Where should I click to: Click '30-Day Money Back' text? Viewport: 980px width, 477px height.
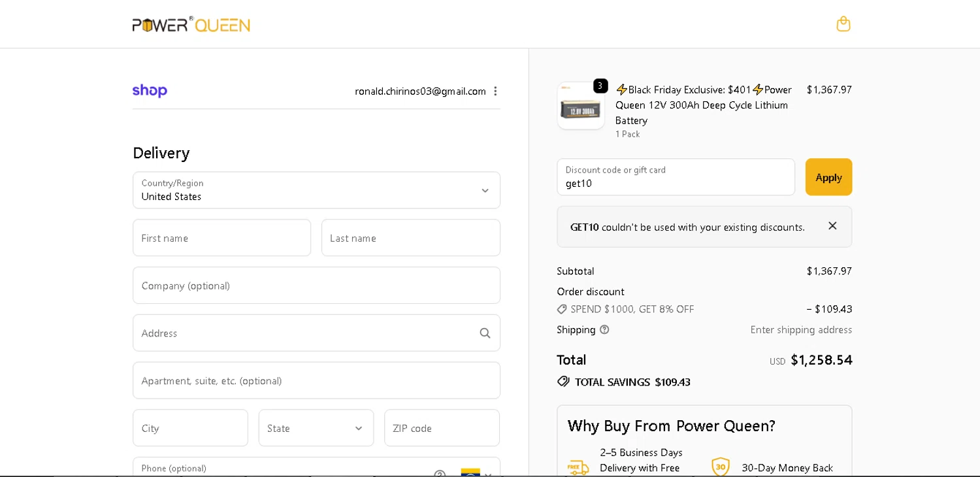click(x=787, y=468)
